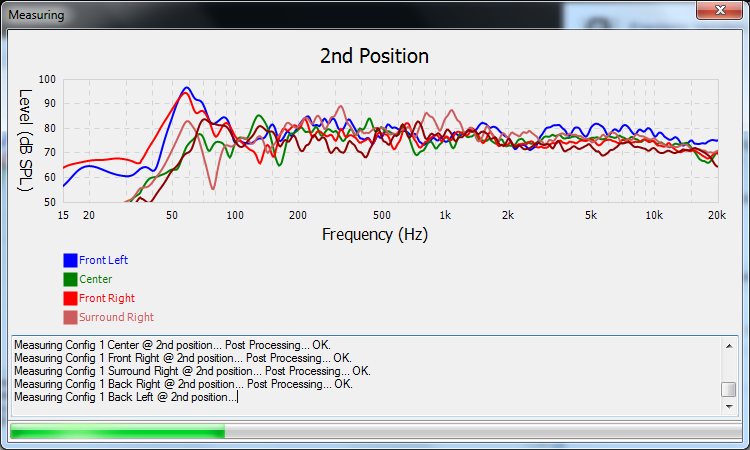Viewport: 750px width, 450px height.
Task: Click the Back Left log line
Action: [x=125, y=397]
